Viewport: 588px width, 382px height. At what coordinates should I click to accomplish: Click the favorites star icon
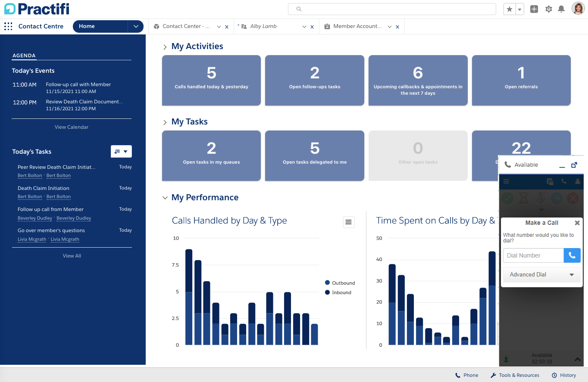pyautogui.click(x=510, y=9)
